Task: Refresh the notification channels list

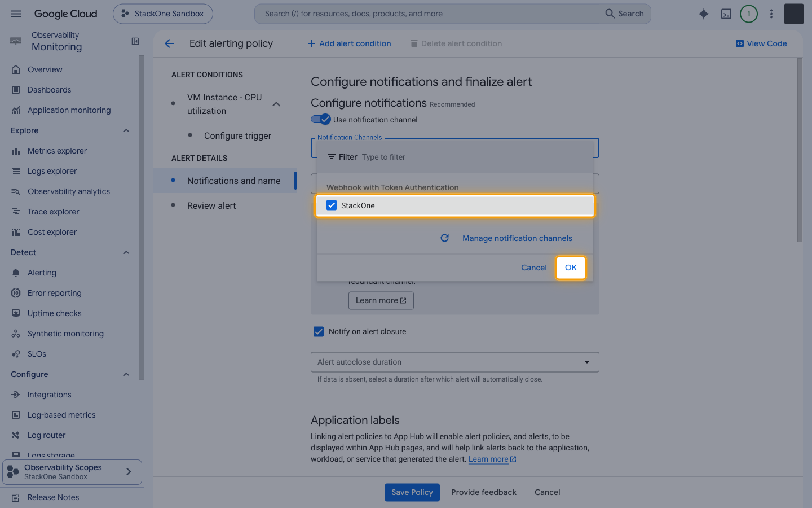Action: [445, 238]
